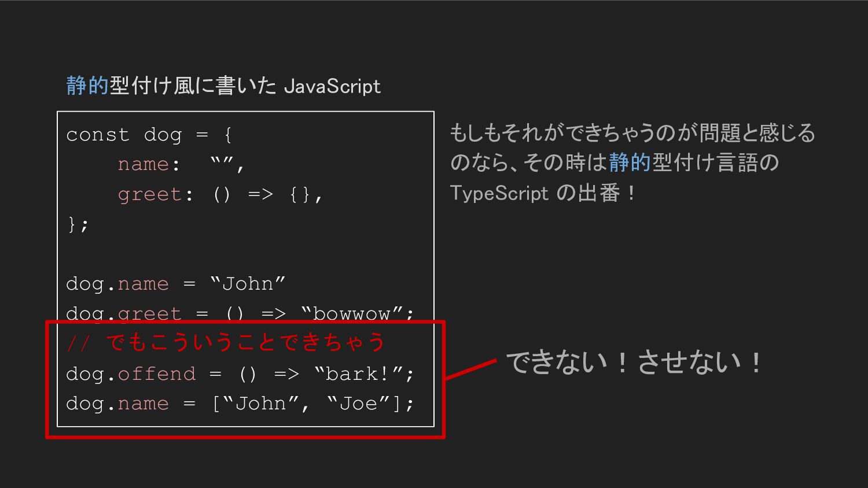868x488 pixels.
Task: Click the red comment line 'でもこういうことできちゃう'
Action: (x=226, y=343)
